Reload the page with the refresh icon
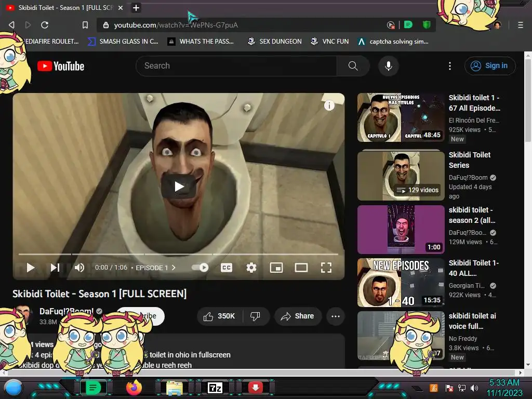This screenshot has height=399, width=532. pos(45,25)
